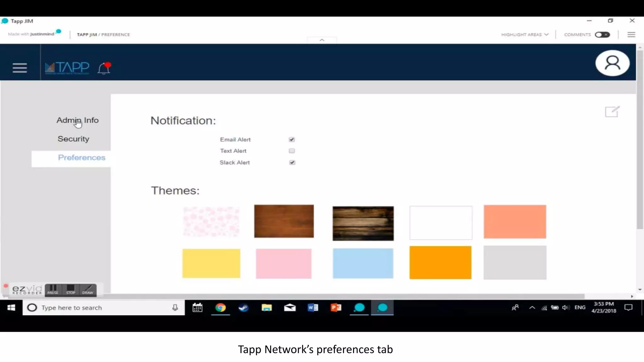Select the Preferences section

(81, 158)
